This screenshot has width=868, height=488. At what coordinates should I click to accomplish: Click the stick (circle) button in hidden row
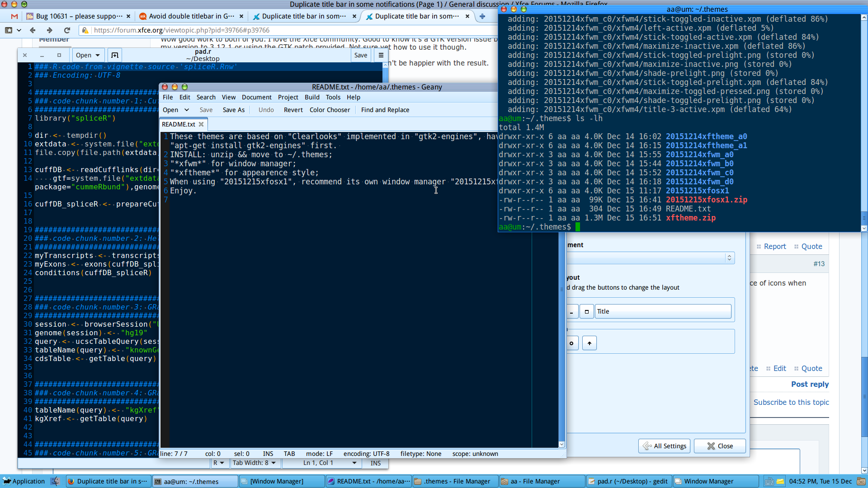click(x=571, y=343)
